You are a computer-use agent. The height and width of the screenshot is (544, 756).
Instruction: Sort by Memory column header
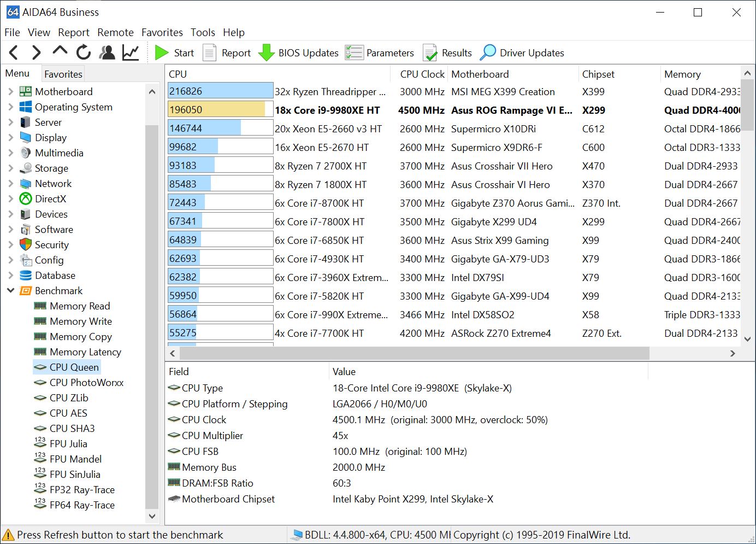point(700,74)
